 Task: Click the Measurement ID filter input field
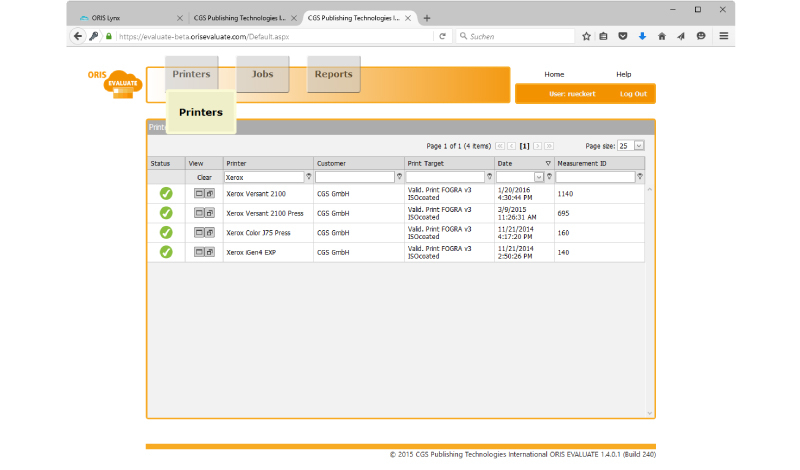click(x=595, y=177)
